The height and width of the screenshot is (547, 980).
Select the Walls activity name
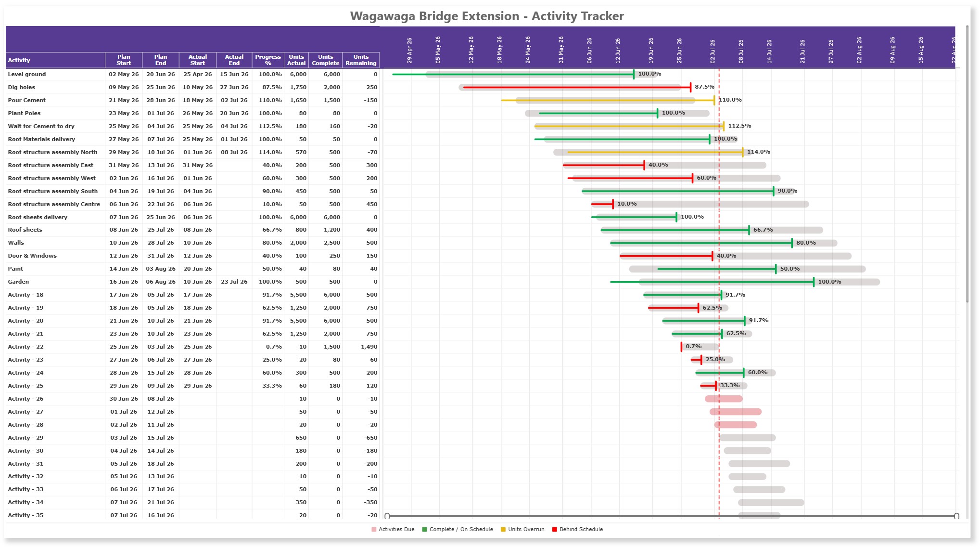click(x=16, y=243)
